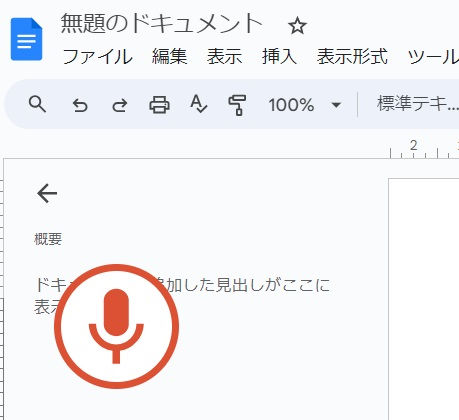Open the ファイル menu
Image resolution: width=459 pixels, height=420 pixels.
(x=97, y=56)
